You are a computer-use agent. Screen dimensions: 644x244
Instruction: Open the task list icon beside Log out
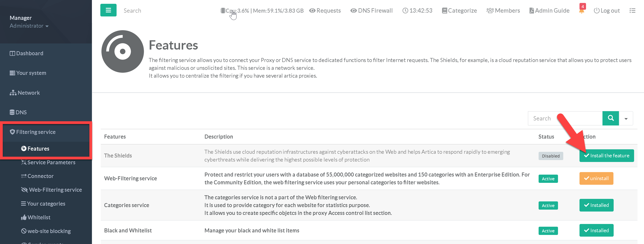(632, 11)
